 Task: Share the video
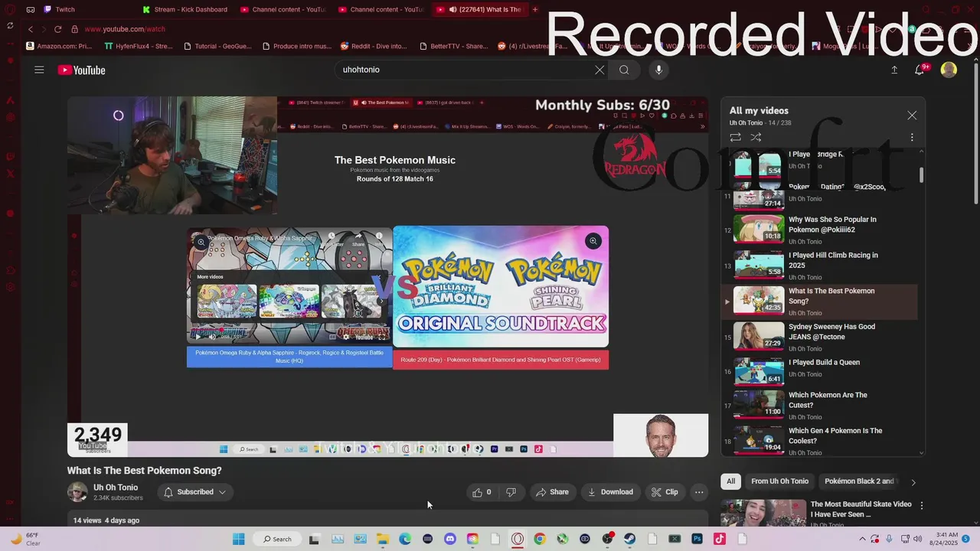pos(552,492)
